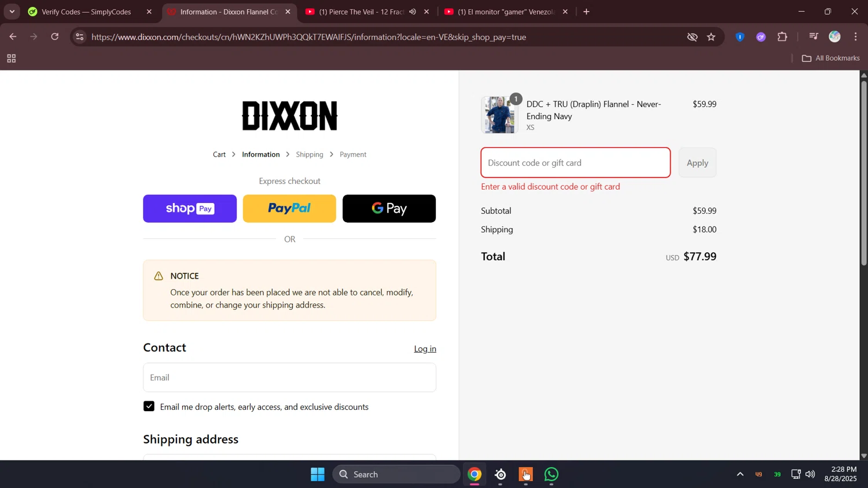868x488 pixels.
Task: Open the purple extension icon
Action: (x=761, y=37)
